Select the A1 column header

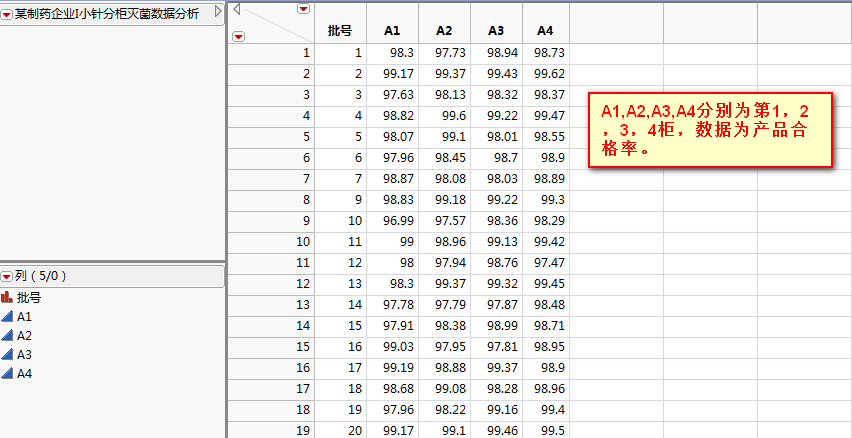point(393,30)
